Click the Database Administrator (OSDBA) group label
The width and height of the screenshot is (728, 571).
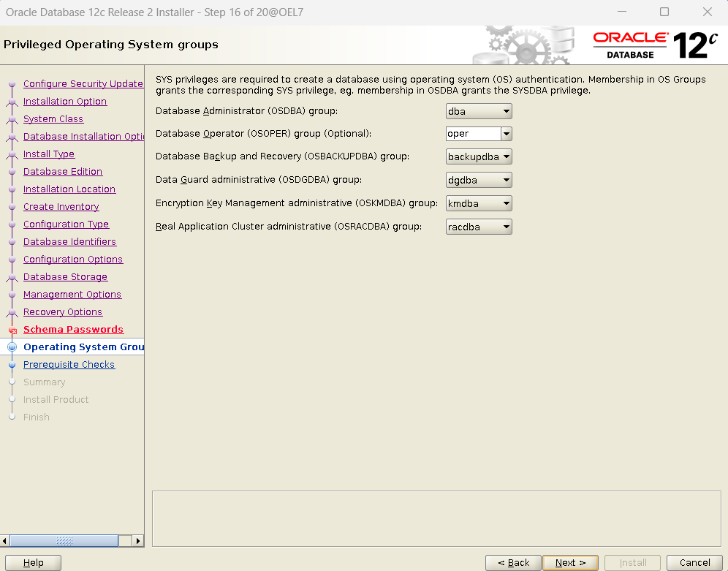(246, 111)
